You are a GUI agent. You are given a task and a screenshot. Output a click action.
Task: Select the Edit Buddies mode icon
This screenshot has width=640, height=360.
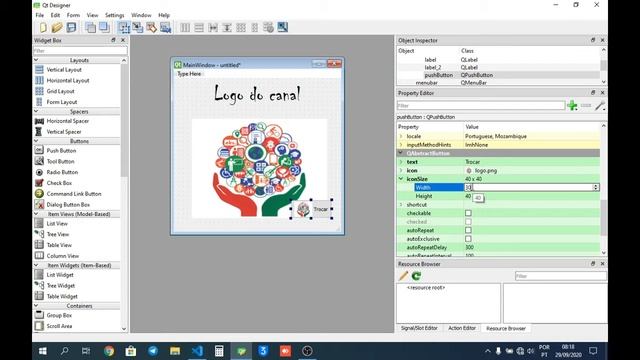[151, 27]
